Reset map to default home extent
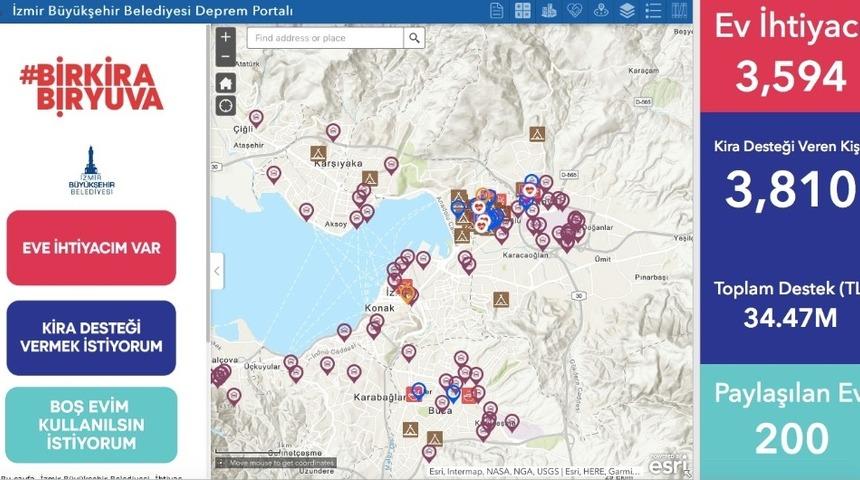The width and height of the screenshot is (860, 480). pyautogui.click(x=226, y=83)
